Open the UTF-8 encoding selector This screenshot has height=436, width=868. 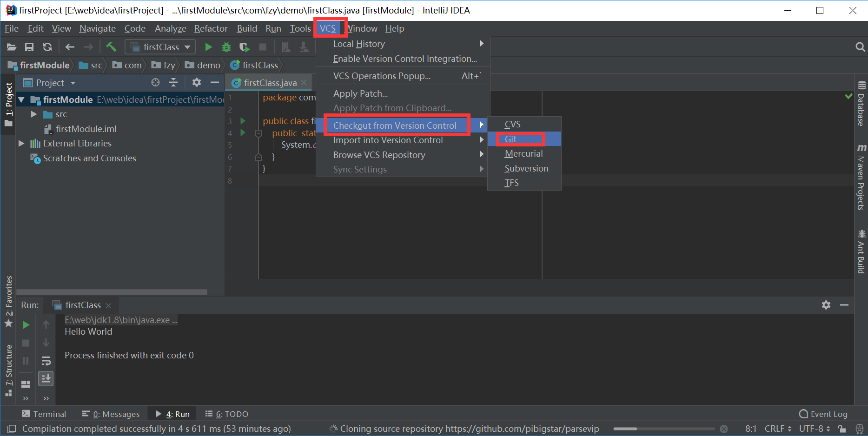click(815, 429)
